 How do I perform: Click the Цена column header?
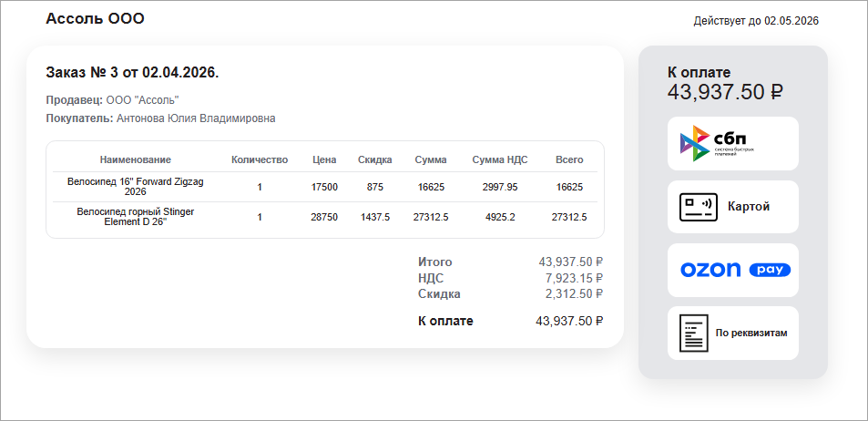pos(324,159)
